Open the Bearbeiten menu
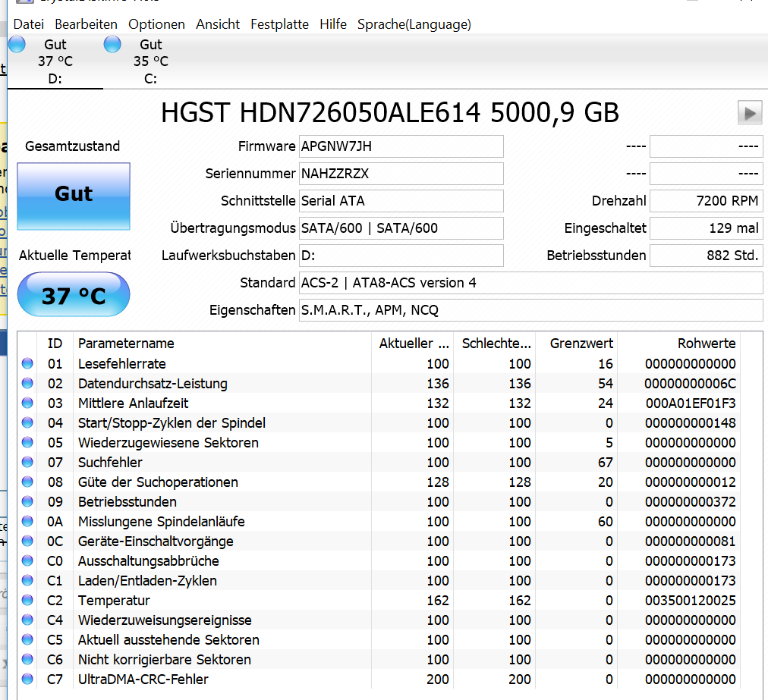 87,24
